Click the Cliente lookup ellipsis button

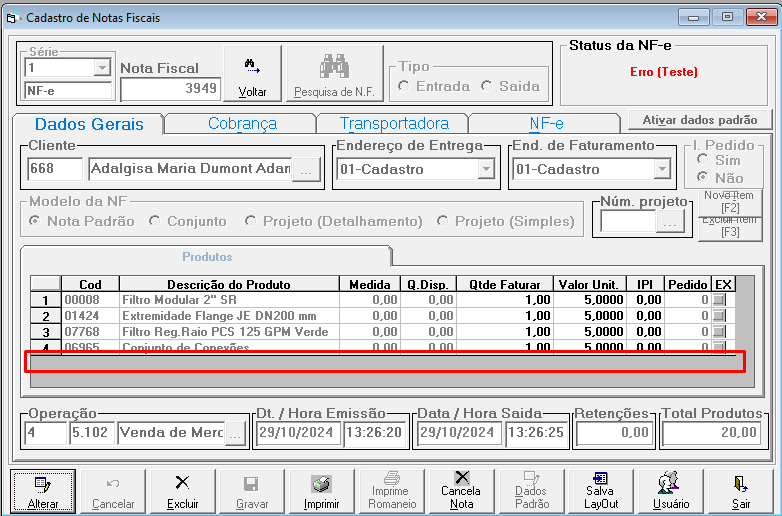[x=306, y=170]
